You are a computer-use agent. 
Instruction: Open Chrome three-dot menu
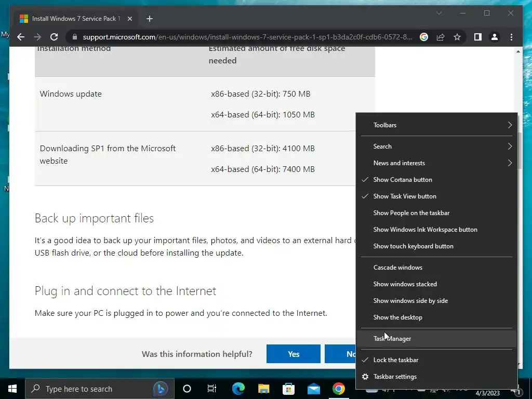click(511, 37)
